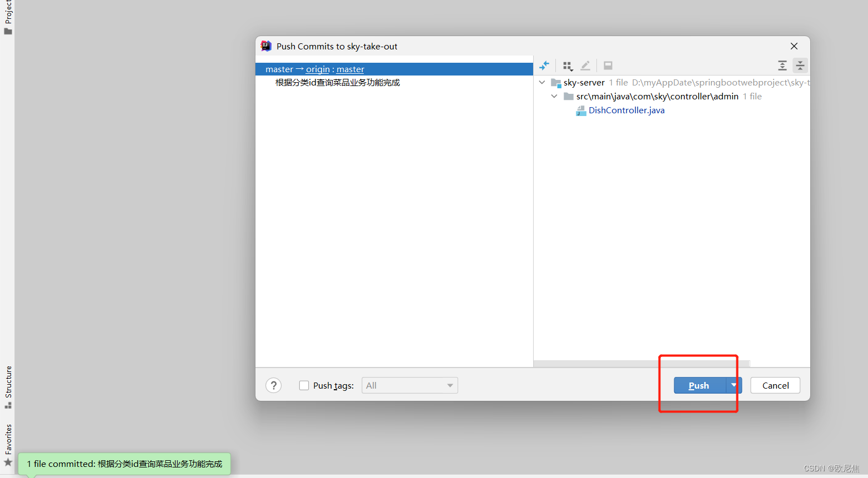Image resolution: width=868 pixels, height=478 pixels.
Task: Click the Collapse All icon
Action: (x=800, y=66)
